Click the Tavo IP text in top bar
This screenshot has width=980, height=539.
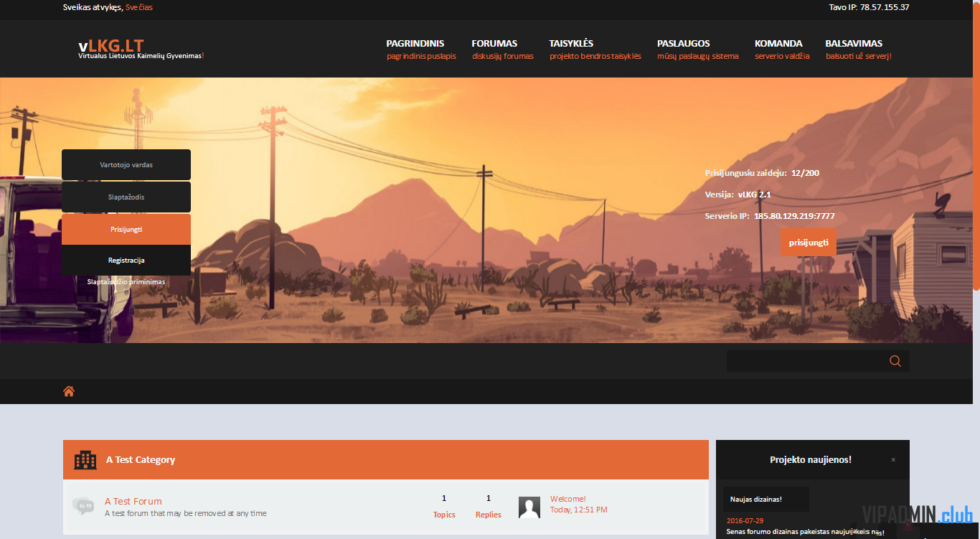869,7
